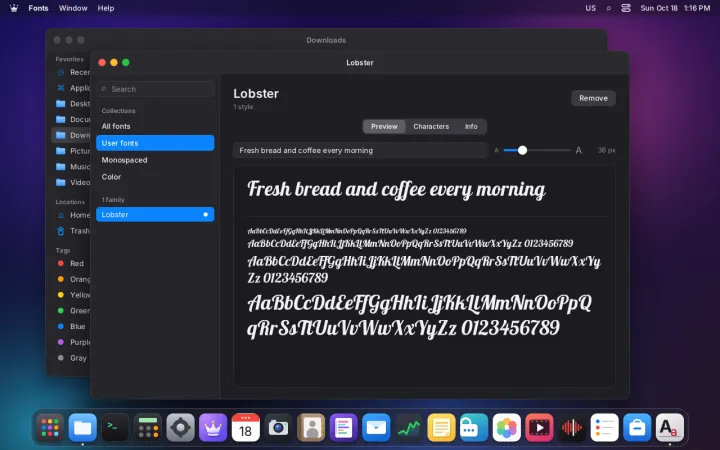Screen dimensions: 720x450
Task: Open Photos flower icon in dock
Action: point(506,428)
